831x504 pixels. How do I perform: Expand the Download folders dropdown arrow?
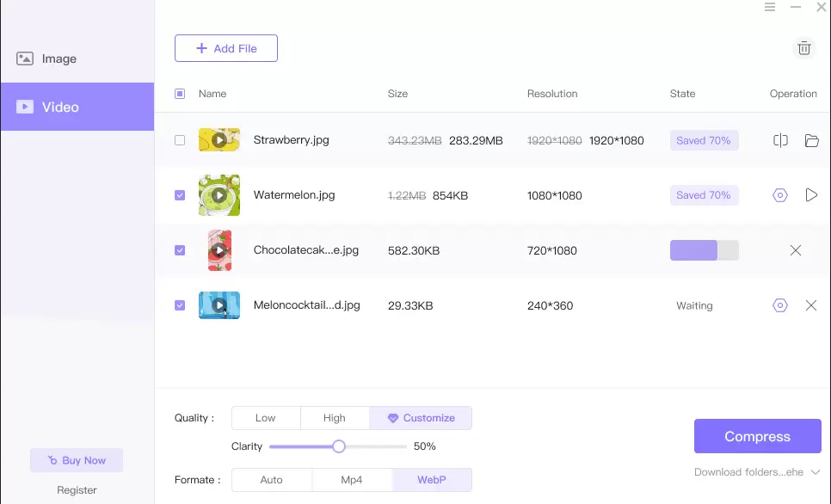click(x=816, y=472)
